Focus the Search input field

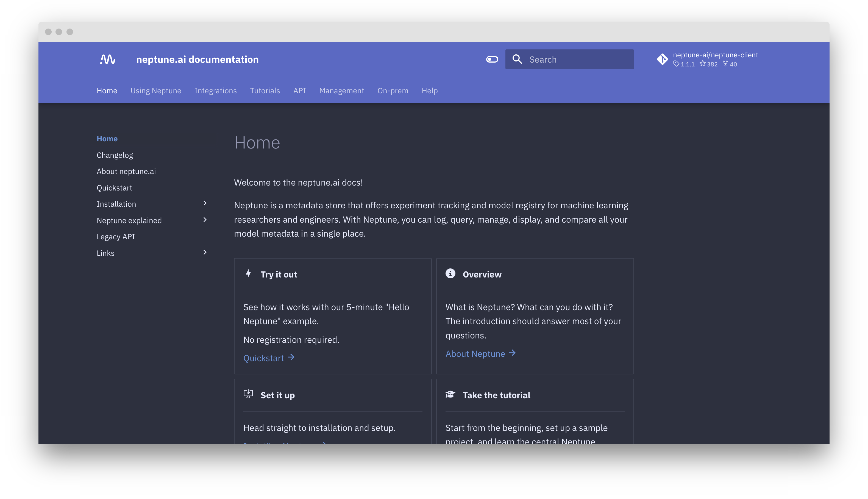(x=569, y=59)
